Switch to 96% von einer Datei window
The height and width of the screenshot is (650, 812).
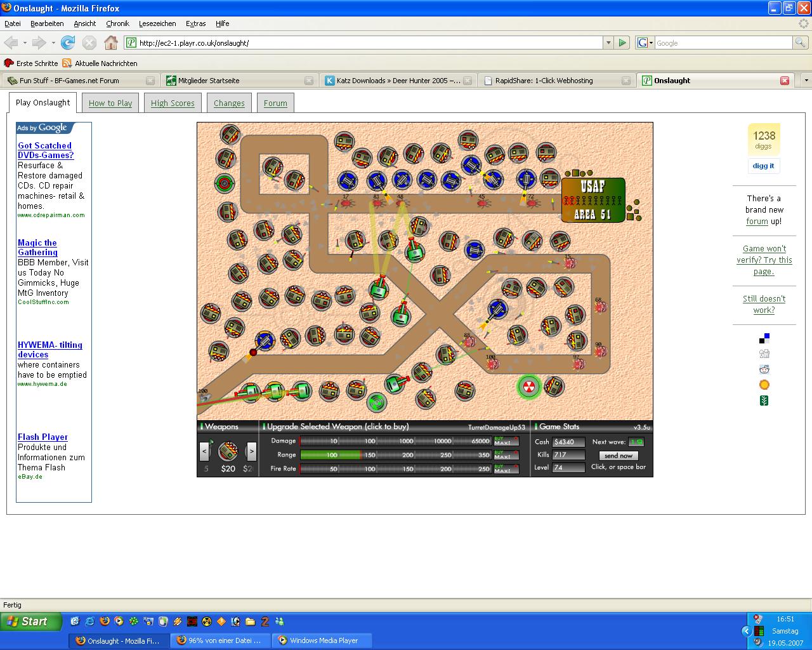[221, 640]
